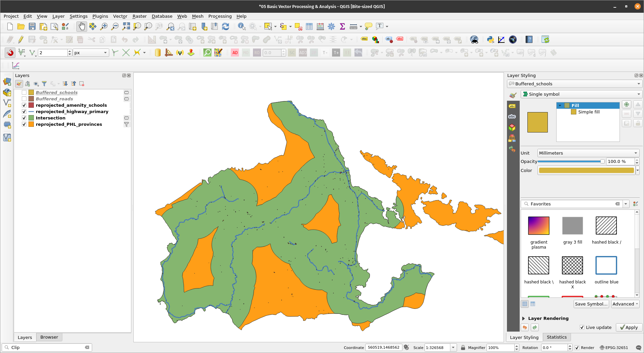Click the Open Attribute Table icon
The height and width of the screenshot is (353, 644).
click(x=309, y=26)
